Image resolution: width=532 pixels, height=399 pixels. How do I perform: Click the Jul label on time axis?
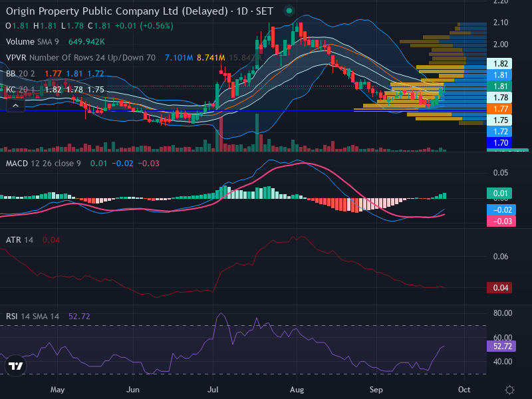tap(213, 390)
